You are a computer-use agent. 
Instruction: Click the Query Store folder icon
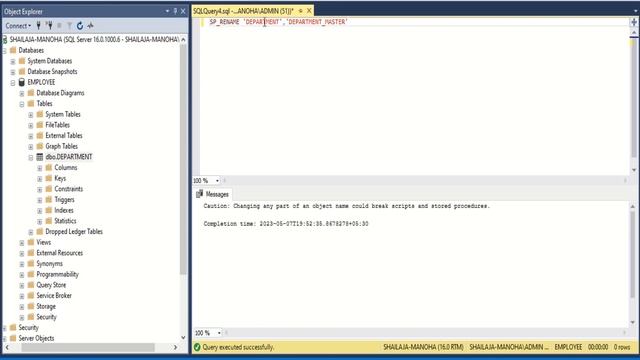pos(31,285)
